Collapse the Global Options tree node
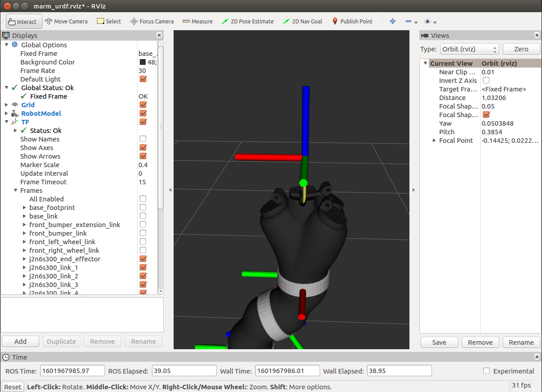Viewport: 542px width, 392px height. tap(6, 45)
